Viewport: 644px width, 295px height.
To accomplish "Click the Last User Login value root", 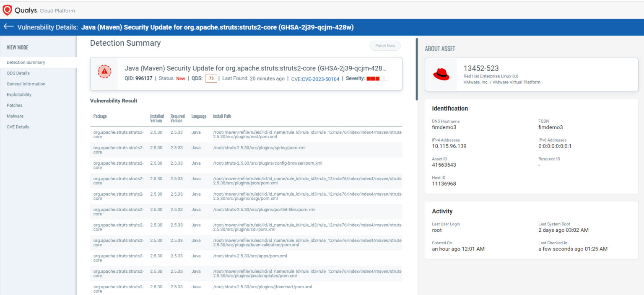I will click(437, 230).
